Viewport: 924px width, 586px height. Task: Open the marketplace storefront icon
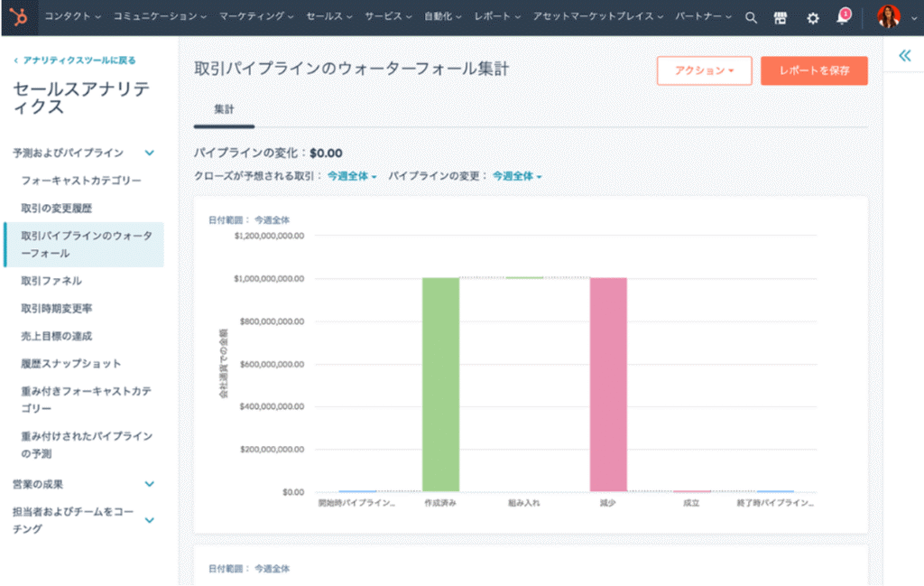tap(781, 17)
